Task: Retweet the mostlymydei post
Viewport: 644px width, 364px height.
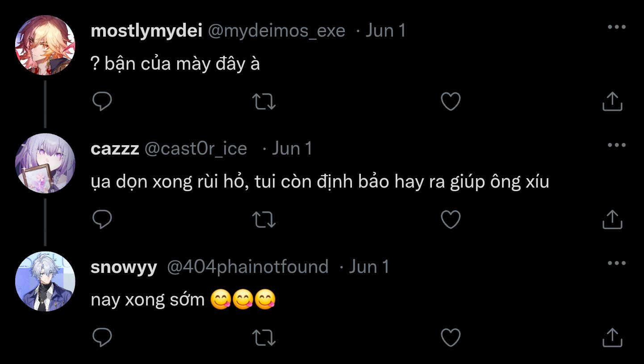Action: (264, 102)
